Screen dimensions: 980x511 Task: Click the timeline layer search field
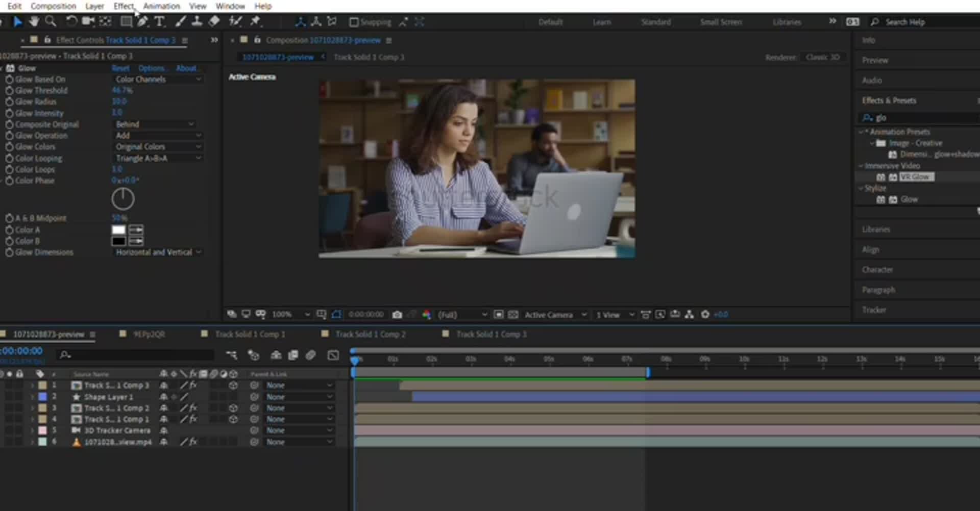click(x=138, y=355)
